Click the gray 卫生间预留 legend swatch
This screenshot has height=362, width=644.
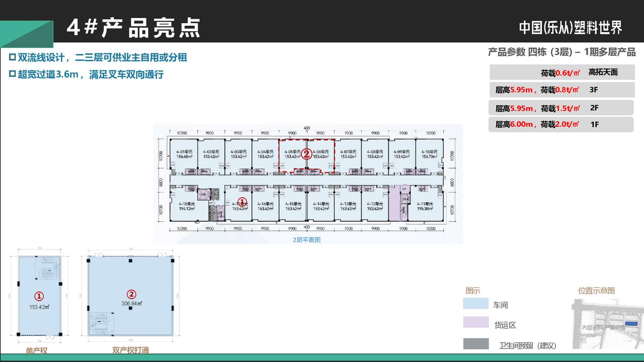(x=476, y=344)
